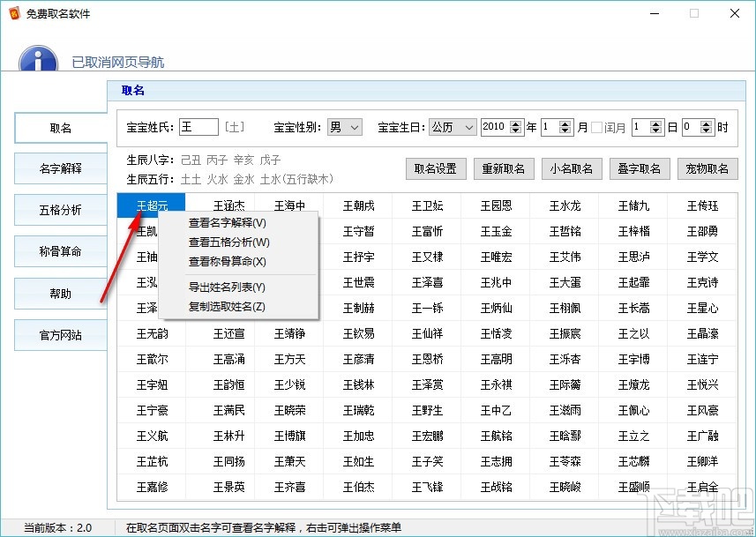
Task: Open the 宝宝性别 gender dropdown
Action: coord(344,126)
